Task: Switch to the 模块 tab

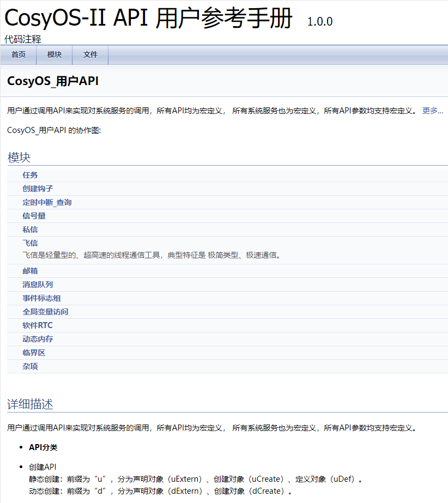Action: (x=55, y=54)
